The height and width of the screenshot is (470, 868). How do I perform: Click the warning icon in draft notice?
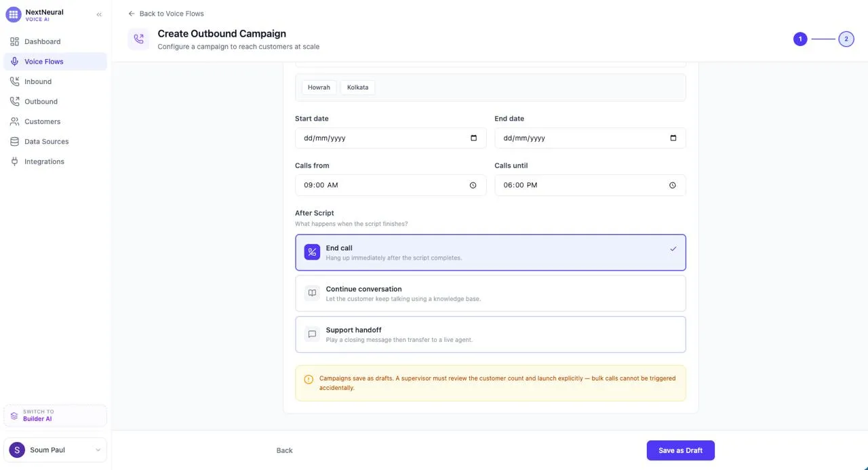click(x=309, y=380)
